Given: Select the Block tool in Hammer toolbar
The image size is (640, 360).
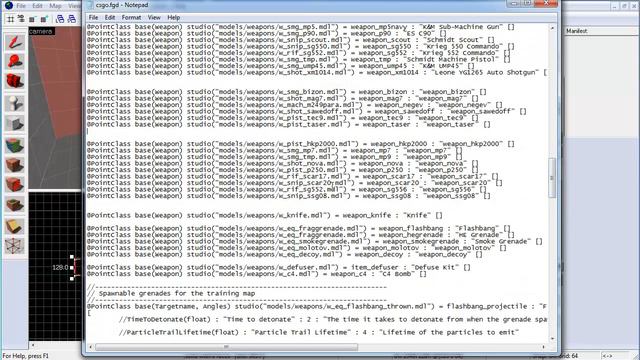Looking at the screenshot, I should (15, 123).
